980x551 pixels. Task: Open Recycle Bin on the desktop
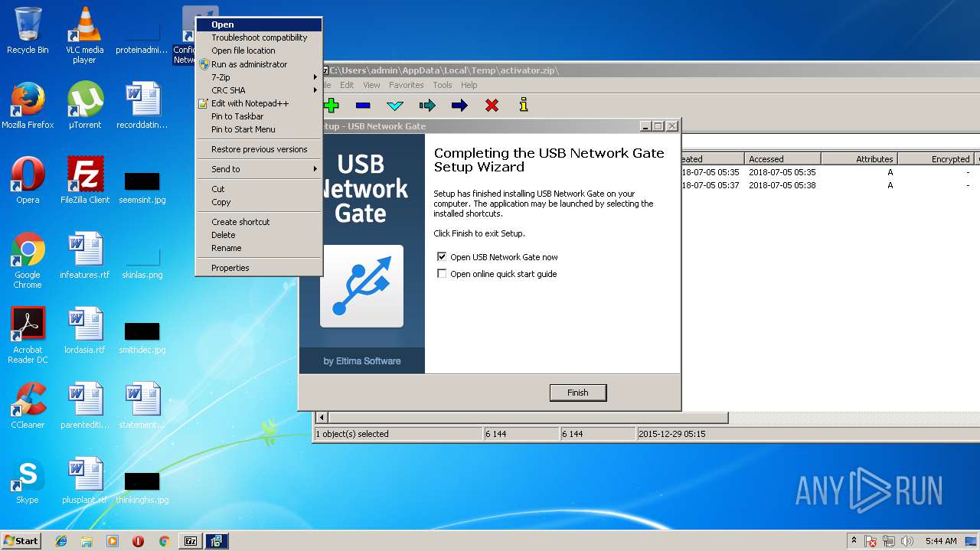28,31
